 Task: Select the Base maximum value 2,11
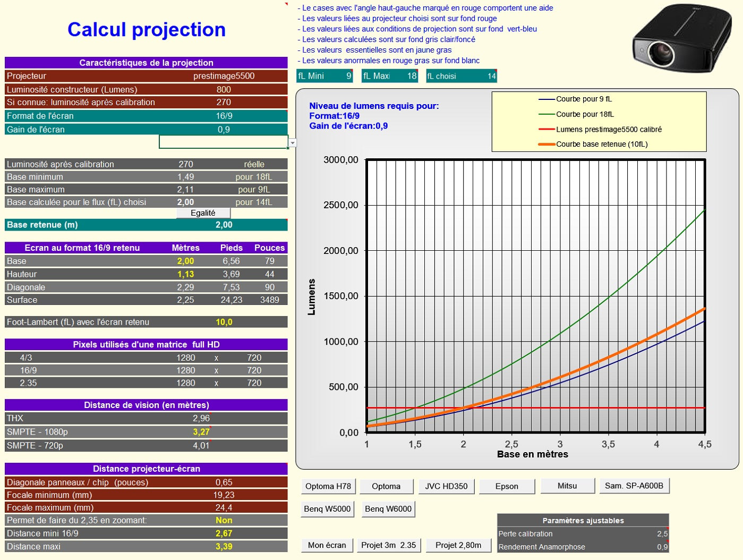tap(186, 189)
